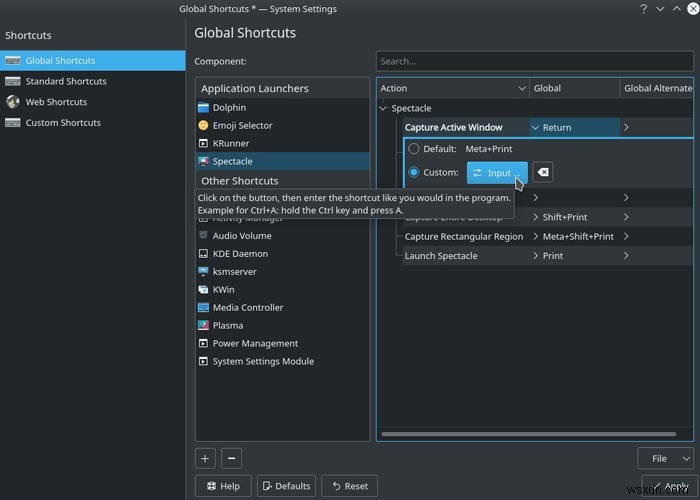The height and width of the screenshot is (500, 700).
Task: Select the Capture Active Window row
Action: [466, 128]
